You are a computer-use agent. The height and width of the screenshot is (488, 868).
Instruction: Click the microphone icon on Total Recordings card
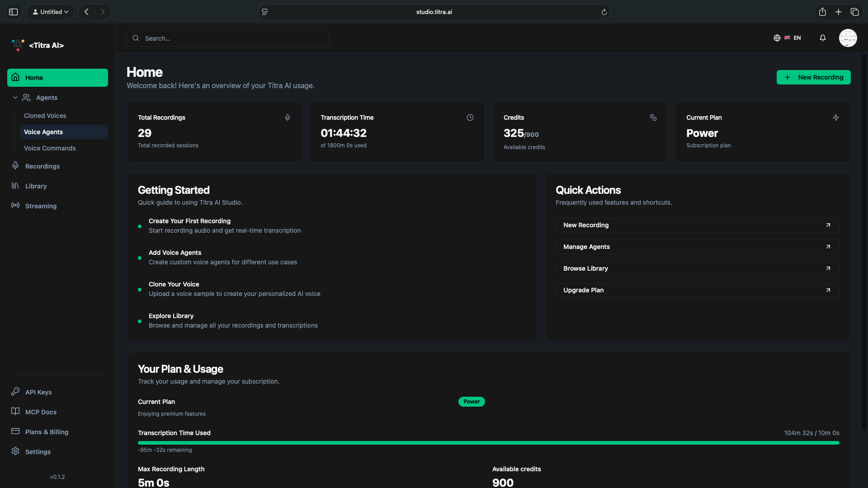[288, 117]
